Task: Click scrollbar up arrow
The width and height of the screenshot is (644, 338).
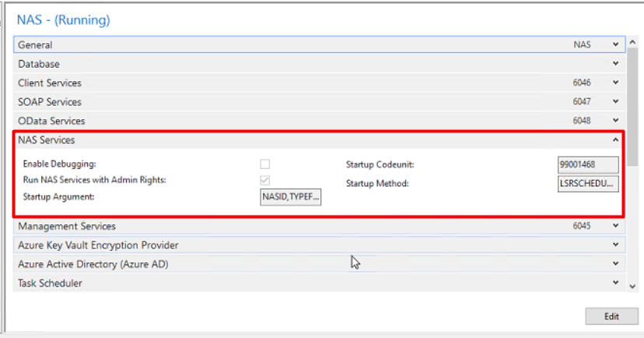Action: (x=632, y=42)
